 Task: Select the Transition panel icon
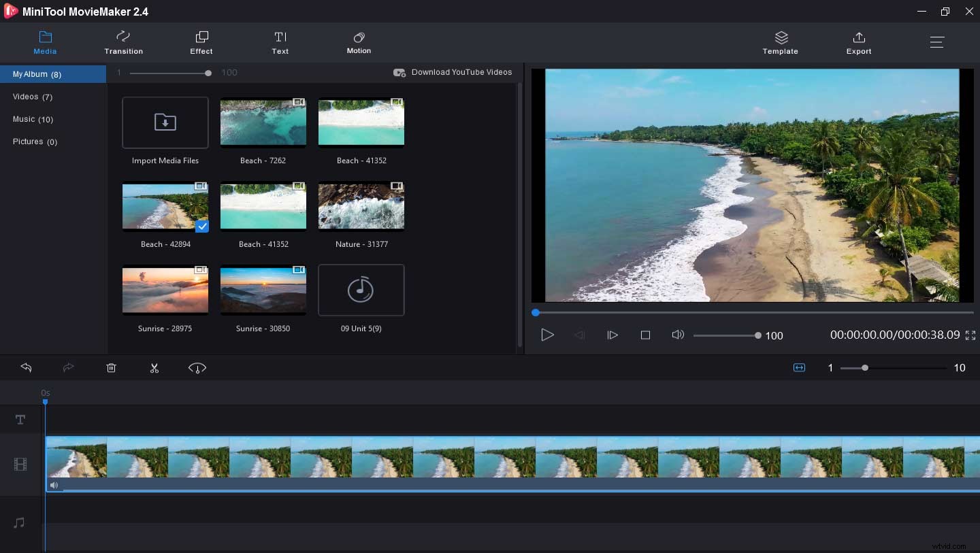[123, 42]
